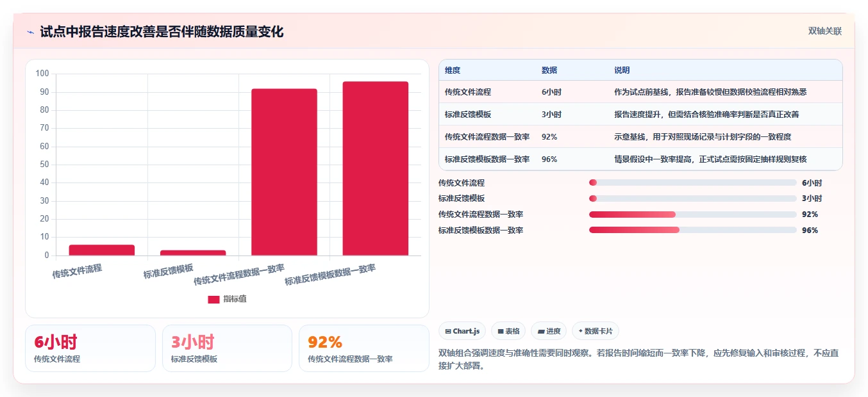This screenshot has height=397, width=868.
Task: Click progress list label 标准反馈模板数据一致率
Action: point(481,230)
